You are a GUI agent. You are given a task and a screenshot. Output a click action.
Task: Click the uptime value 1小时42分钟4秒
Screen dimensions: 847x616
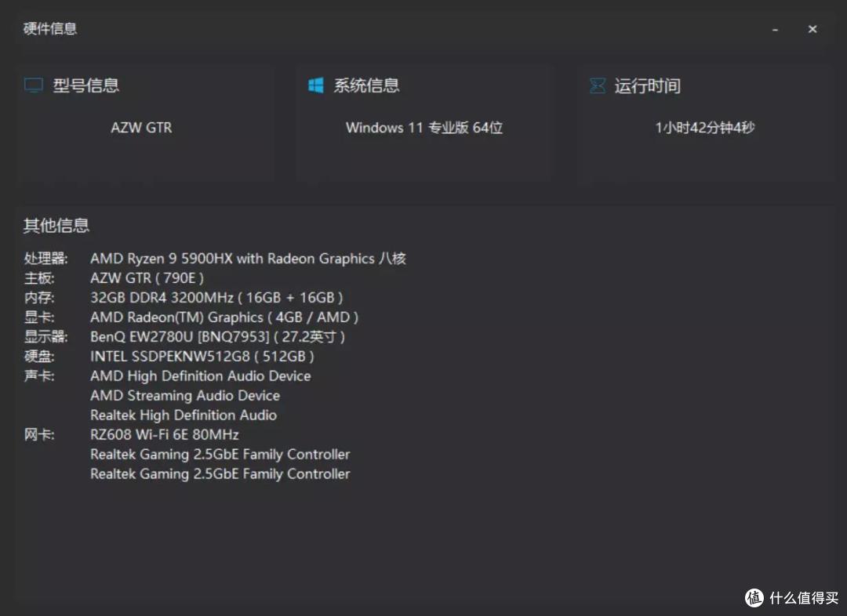[705, 128]
